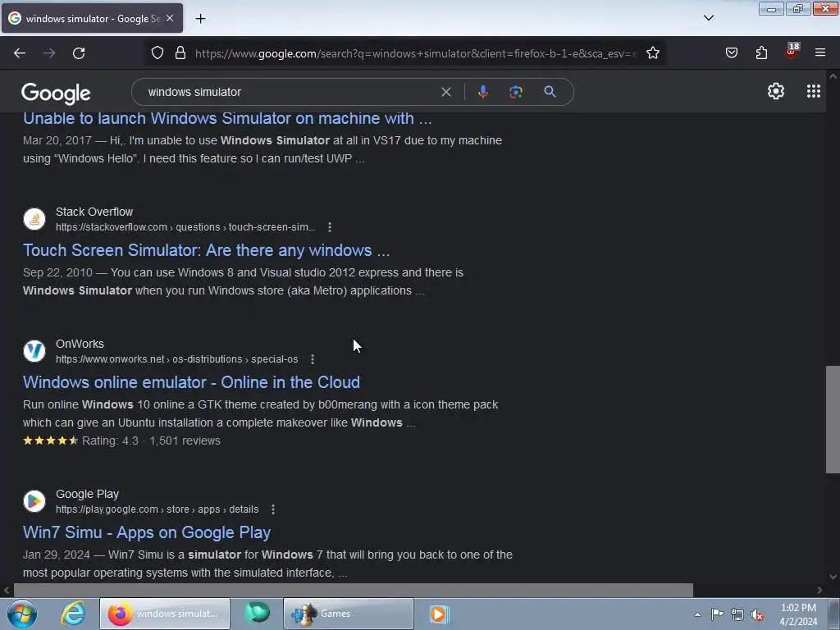Clear the search box text

(445, 92)
